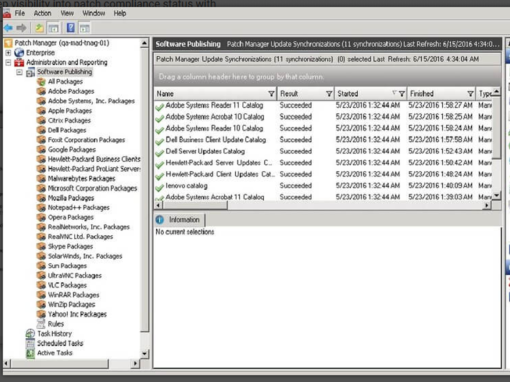Open the filter dropdown on Name column

coord(271,94)
